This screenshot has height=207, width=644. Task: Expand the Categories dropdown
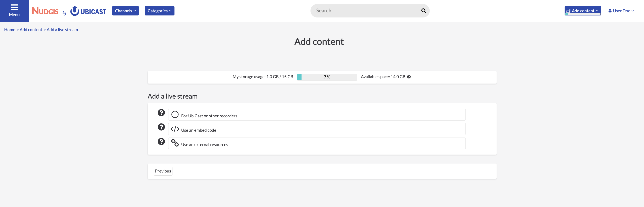click(x=159, y=11)
